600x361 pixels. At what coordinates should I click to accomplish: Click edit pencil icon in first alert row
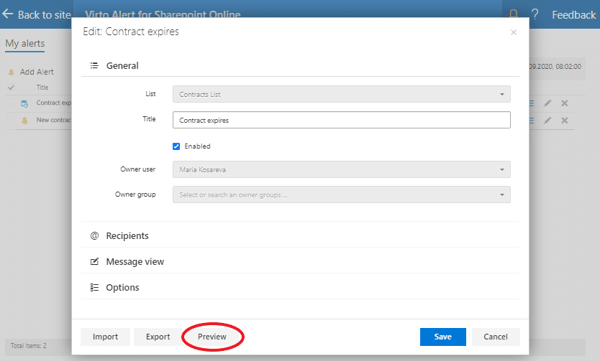548,103
